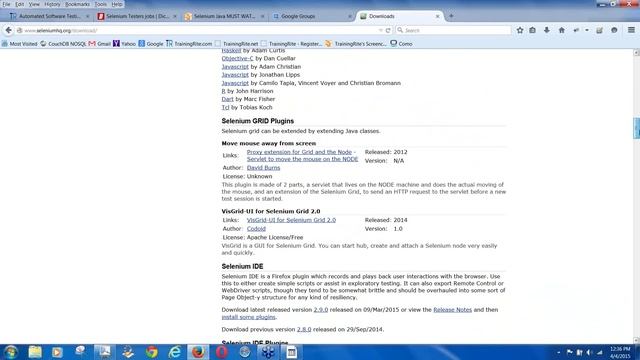Click the volume speaker tray icon
This screenshot has height=360, width=640.
pos(589,352)
